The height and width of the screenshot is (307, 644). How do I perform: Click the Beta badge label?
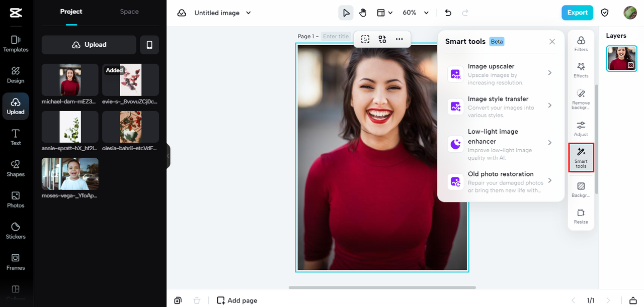point(497,42)
